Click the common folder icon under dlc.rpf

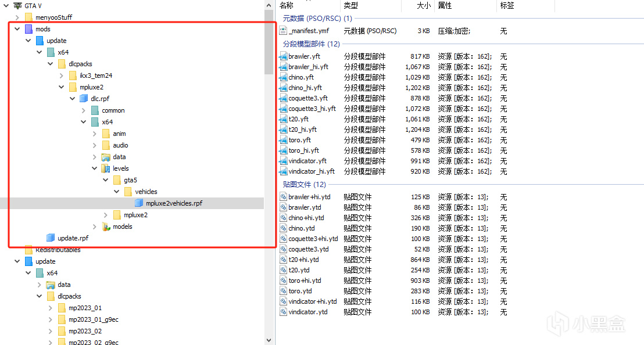[95, 110]
